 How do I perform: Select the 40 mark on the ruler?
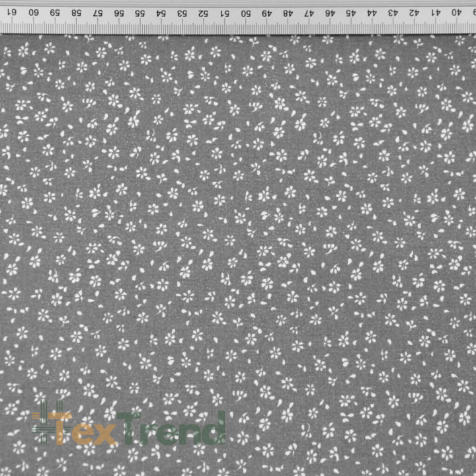456,13
